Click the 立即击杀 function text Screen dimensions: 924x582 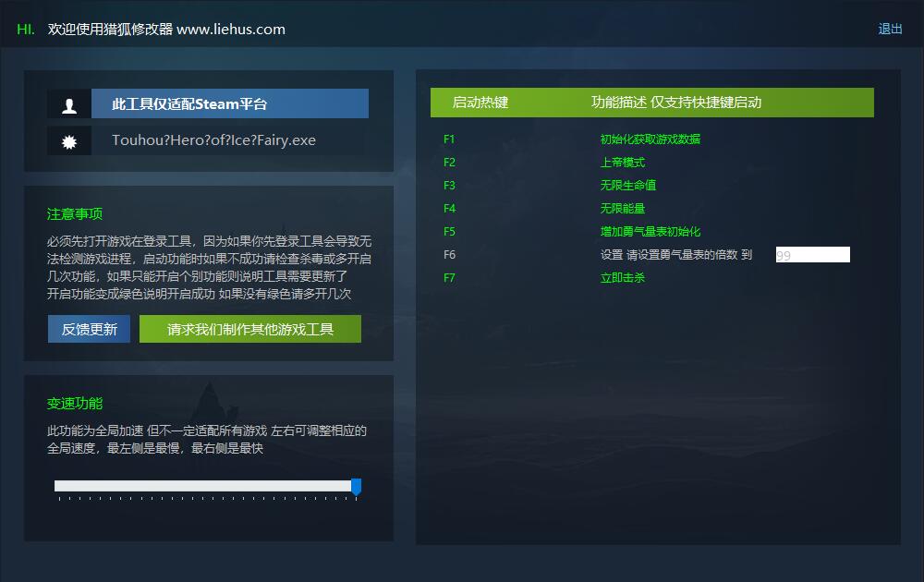click(622, 277)
